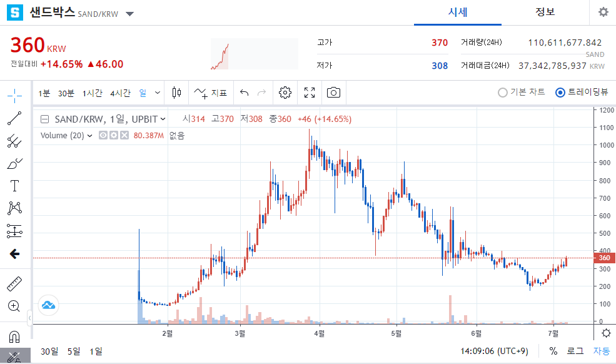Click the cloud publish idea icon
The height and width of the screenshot is (364, 616).
pyautogui.click(x=49, y=305)
